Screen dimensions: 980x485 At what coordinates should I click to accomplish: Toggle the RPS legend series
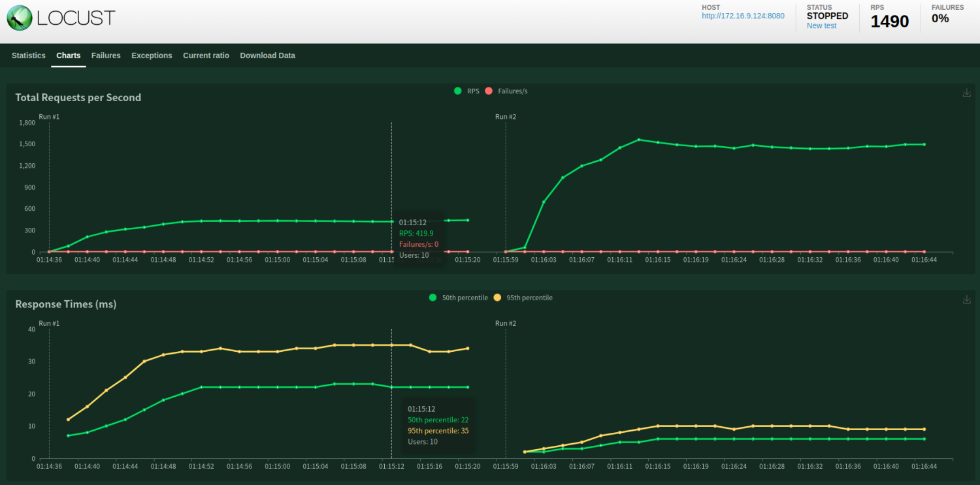[466, 91]
